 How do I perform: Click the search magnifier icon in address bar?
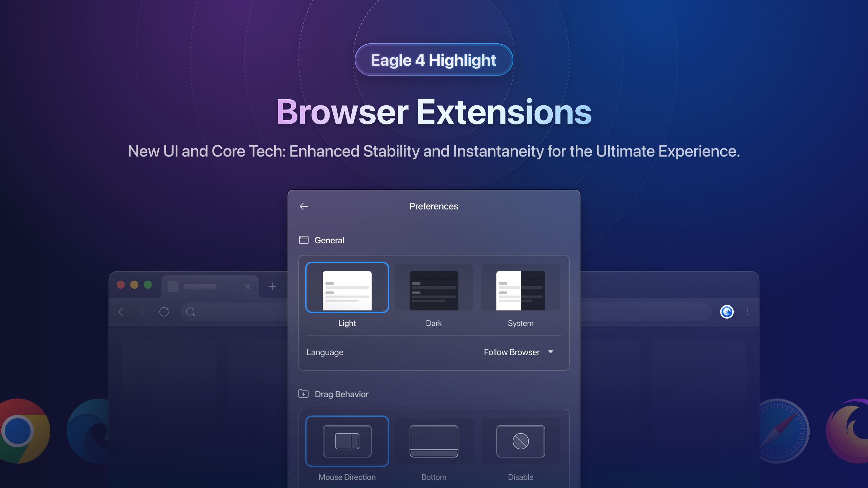click(191, 312)
